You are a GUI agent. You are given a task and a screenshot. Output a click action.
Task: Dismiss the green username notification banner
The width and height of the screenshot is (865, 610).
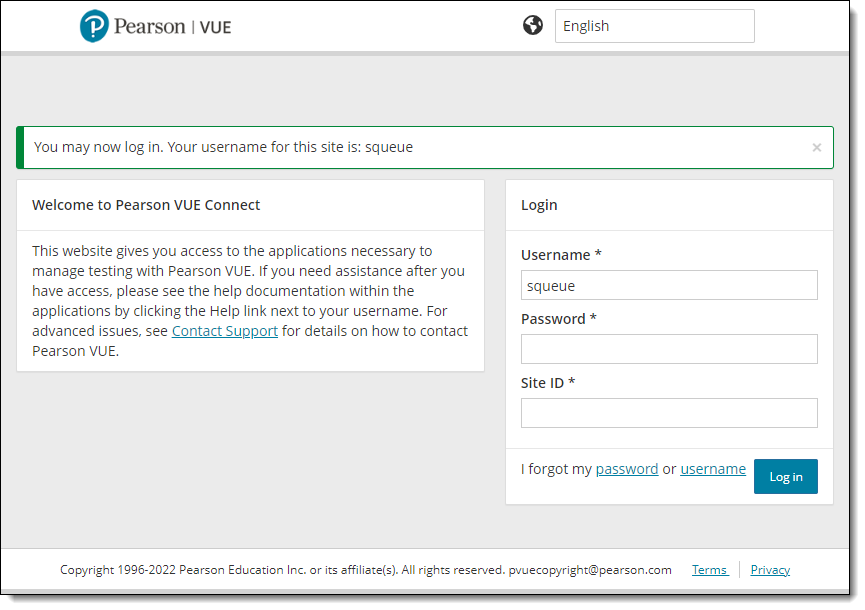817,147
